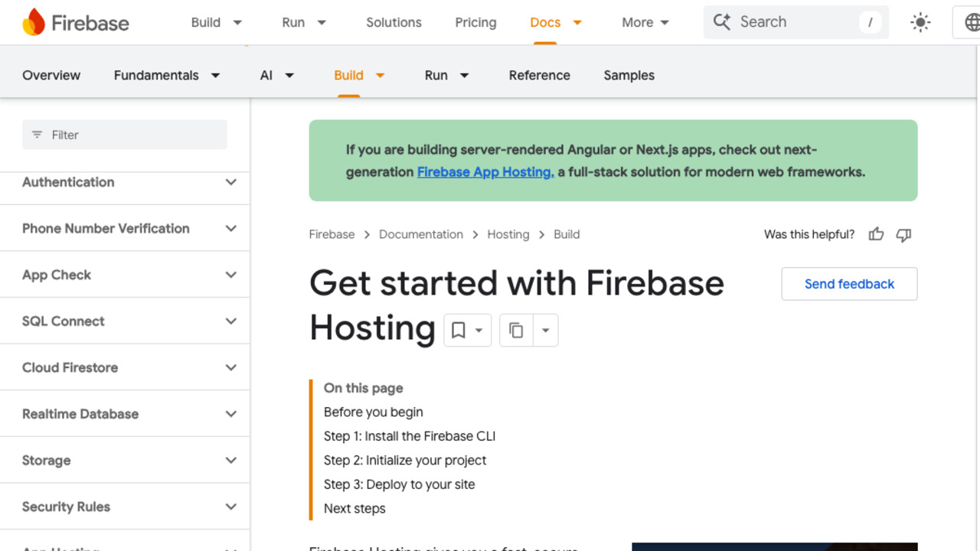
Task: Click the thumbs down not helpful icon
Action: (903, 234)
